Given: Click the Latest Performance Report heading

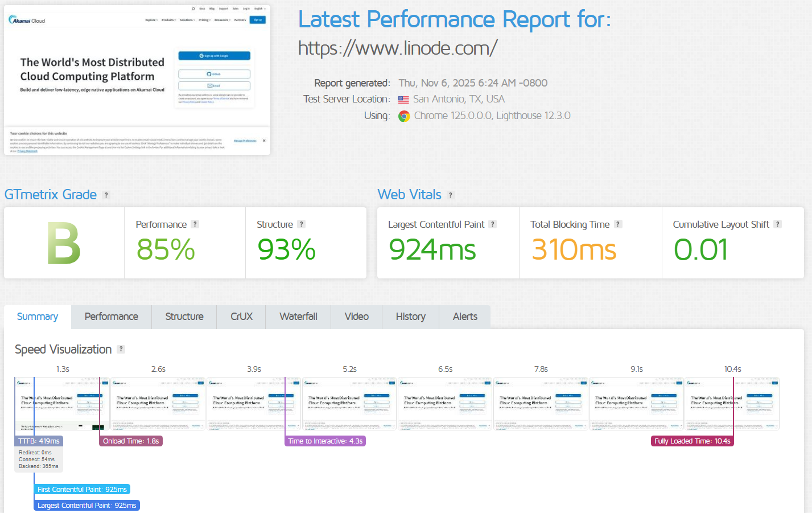Looking at the screenshot, I should point(454,19).
